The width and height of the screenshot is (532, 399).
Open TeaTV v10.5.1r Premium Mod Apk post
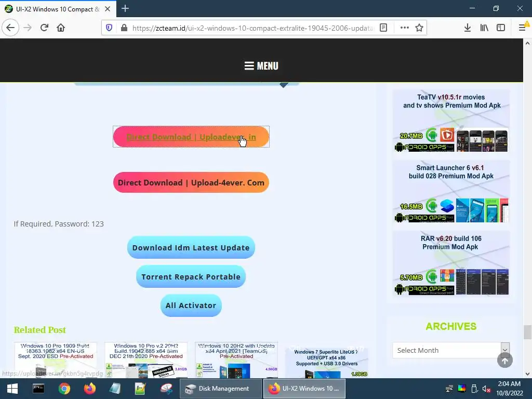tap(451, 121)
